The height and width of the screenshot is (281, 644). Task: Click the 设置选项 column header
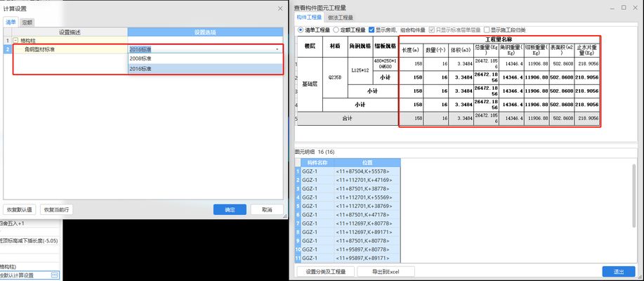(x=205, y=32)
